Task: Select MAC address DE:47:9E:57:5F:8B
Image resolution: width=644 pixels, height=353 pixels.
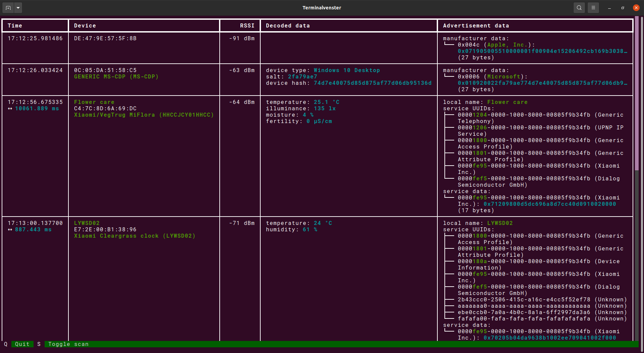Action: pos(105,39)
